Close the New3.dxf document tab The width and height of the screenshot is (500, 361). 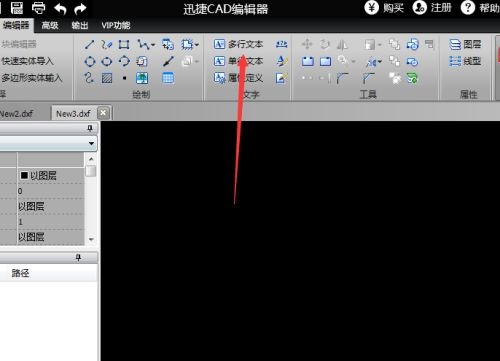coord(103,113)
